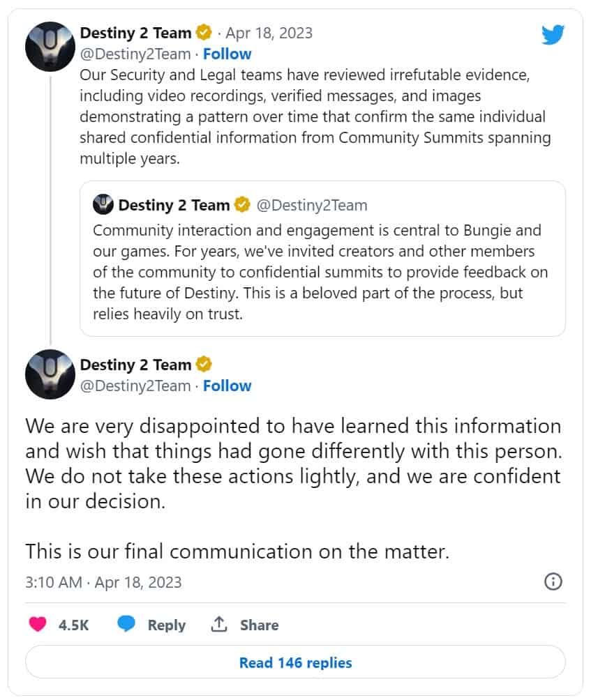Click verified badge on top Destiny 2 Team
The width and height of the screenshot is (598, 700).
[x=204, y=33]
